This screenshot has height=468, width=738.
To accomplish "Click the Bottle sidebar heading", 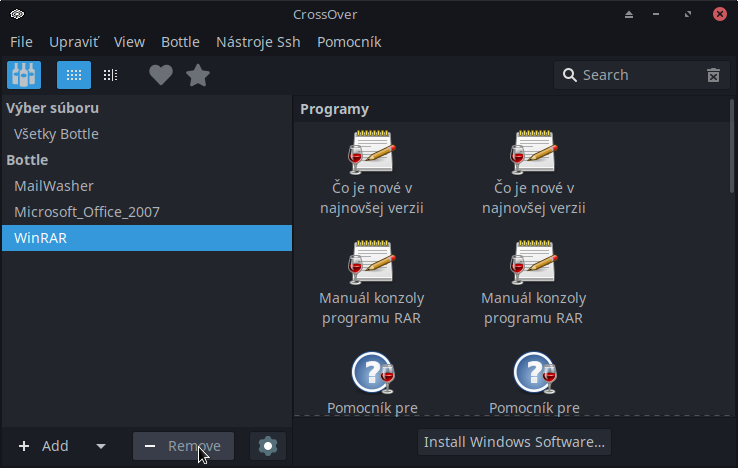I will click(27, 160).
